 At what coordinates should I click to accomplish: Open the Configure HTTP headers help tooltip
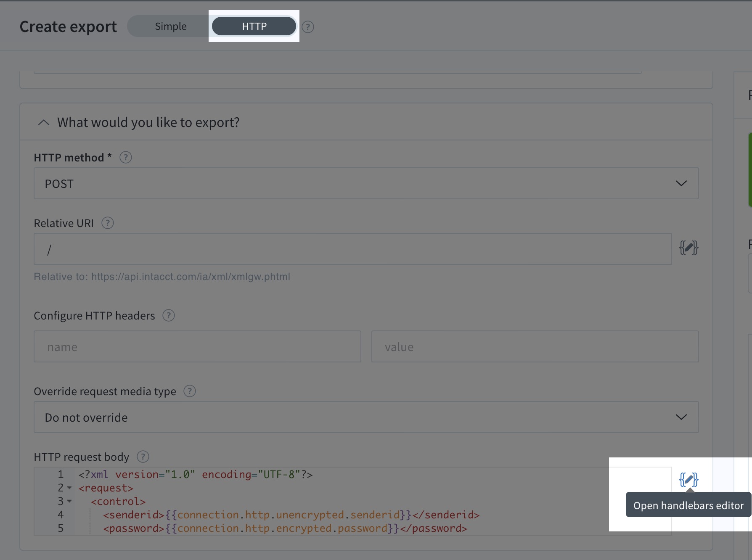[169, 316]
